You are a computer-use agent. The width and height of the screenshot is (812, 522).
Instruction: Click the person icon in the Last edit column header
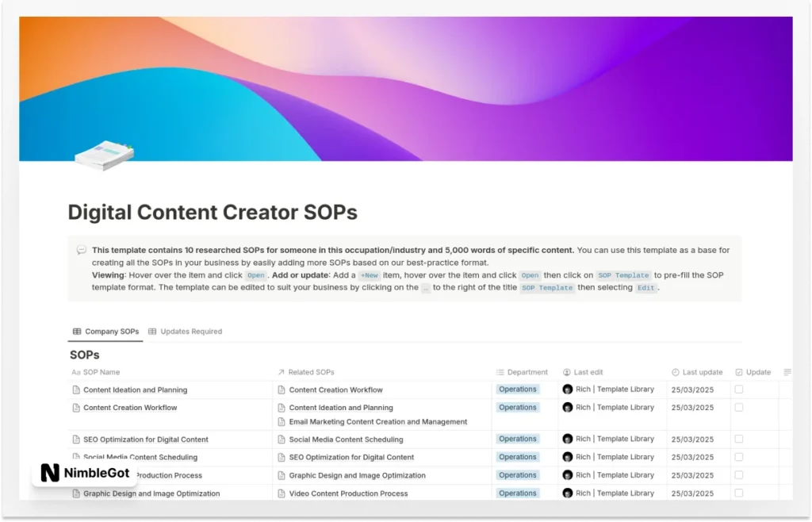coord(565,372)
